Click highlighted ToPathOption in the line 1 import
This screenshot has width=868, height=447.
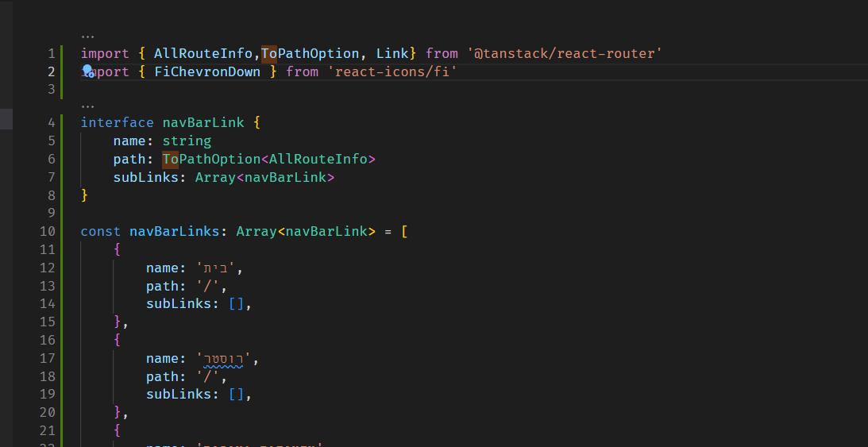coord(310,54)
